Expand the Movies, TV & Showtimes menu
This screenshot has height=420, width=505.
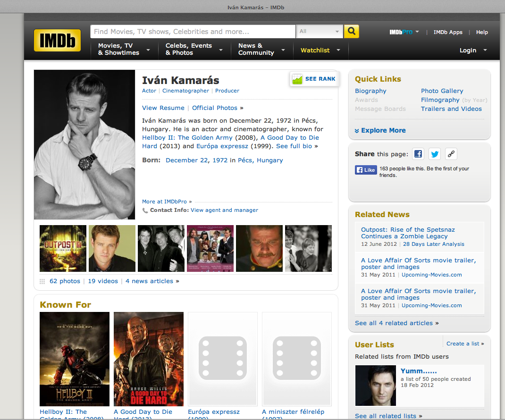pyautogui.click(x=124, y=49)
